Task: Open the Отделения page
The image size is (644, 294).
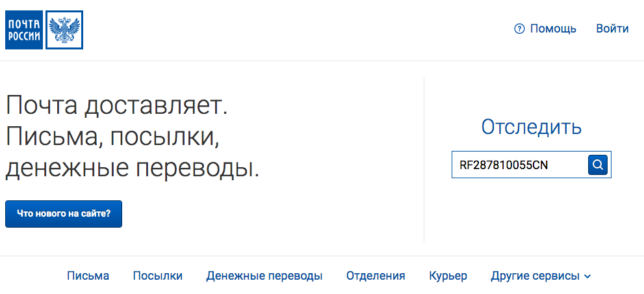Action: pyautogui.click(x=376, y=276)
